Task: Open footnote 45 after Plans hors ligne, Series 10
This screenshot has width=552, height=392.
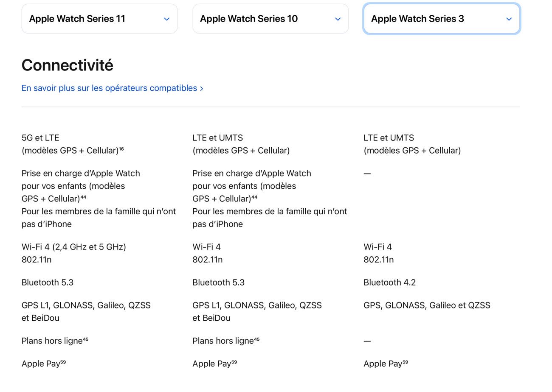Action: coord(256,339)
